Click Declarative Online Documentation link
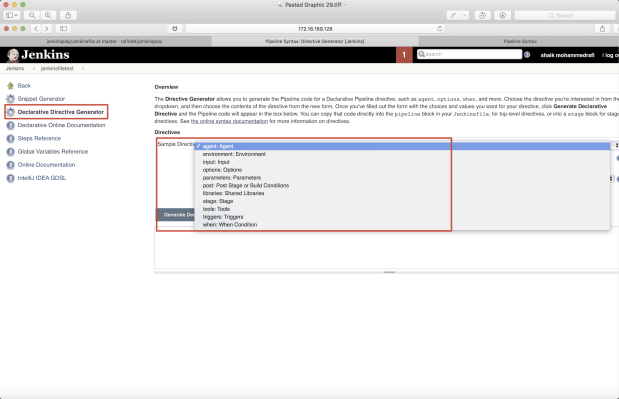619x399 pixels. point(62,125)
